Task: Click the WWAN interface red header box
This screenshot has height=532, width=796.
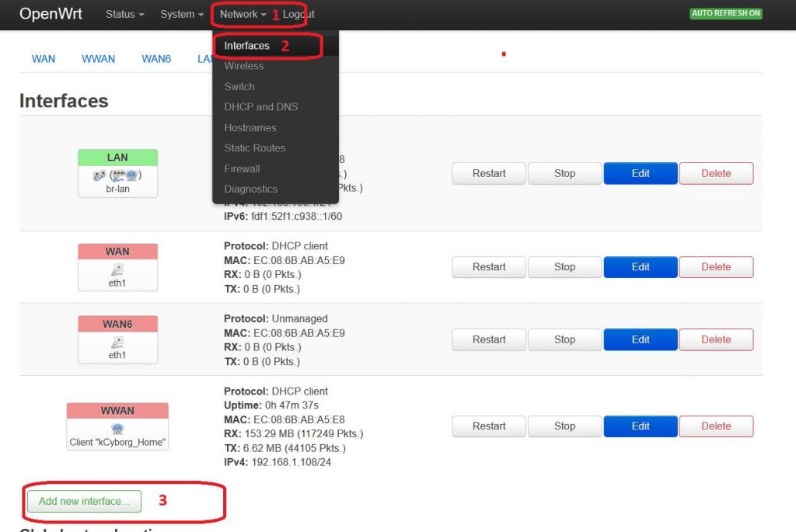Action: pyautogui.click(x=118, y=411)
